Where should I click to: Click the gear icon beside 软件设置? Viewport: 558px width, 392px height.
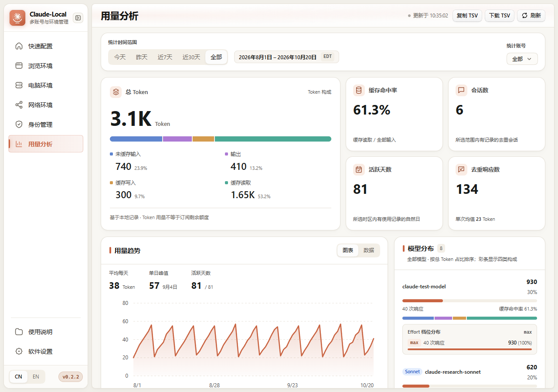[x=19, y=351]
